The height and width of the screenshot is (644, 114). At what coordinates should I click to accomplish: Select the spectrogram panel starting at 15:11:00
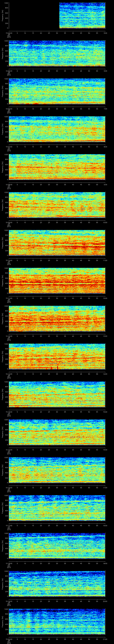pos(57,280)
